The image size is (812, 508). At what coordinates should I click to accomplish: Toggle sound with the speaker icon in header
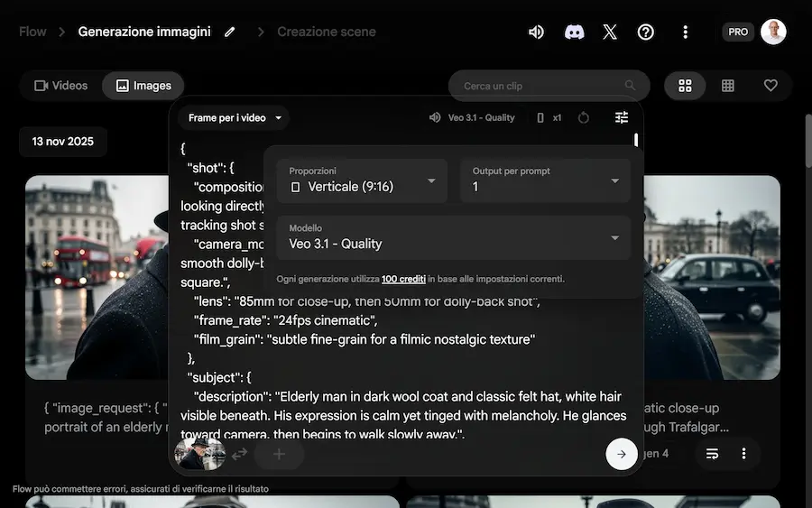(x=536, y=32)
